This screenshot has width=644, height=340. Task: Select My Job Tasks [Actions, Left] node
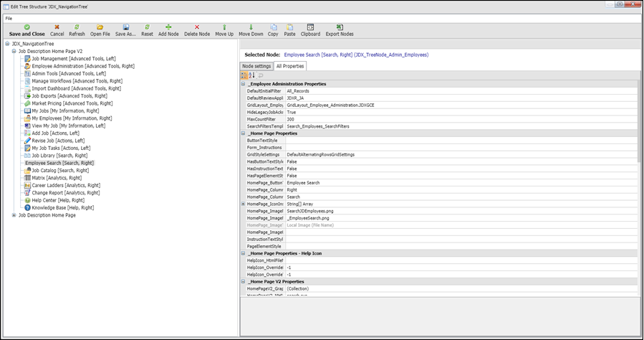[x=61, y=148]
